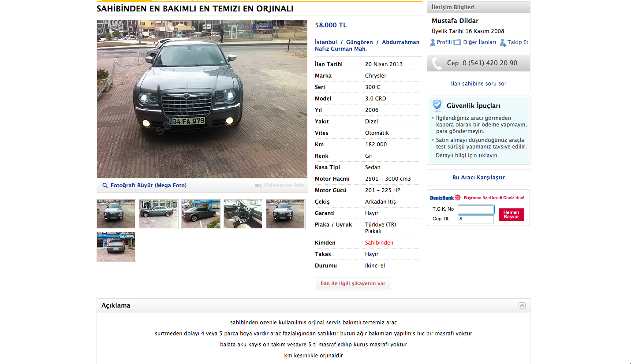Focus the T.C.K. No input field

coord(476,210)
